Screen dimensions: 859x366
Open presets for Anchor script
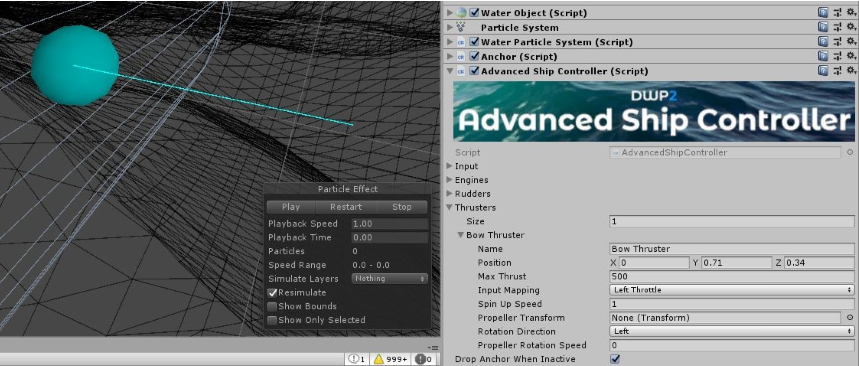[838, 56]
